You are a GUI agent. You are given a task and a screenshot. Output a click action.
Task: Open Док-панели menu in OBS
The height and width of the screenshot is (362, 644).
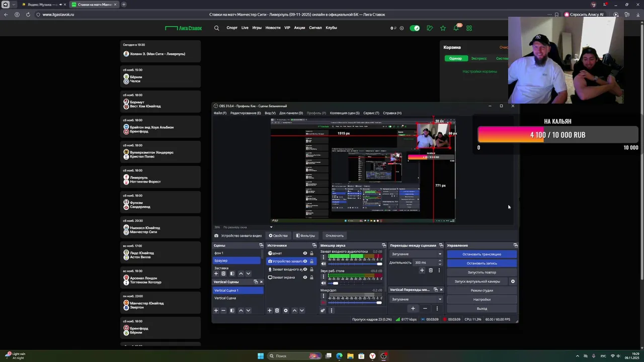291,113
